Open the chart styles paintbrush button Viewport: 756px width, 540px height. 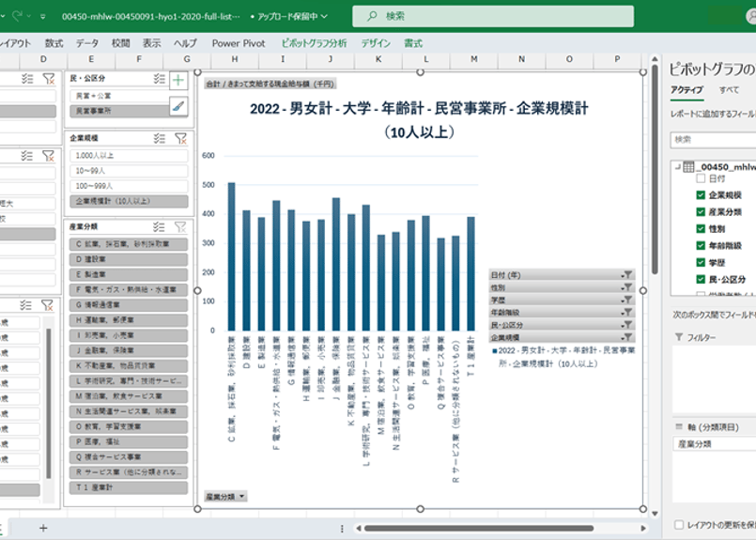(x=178, y=106)
